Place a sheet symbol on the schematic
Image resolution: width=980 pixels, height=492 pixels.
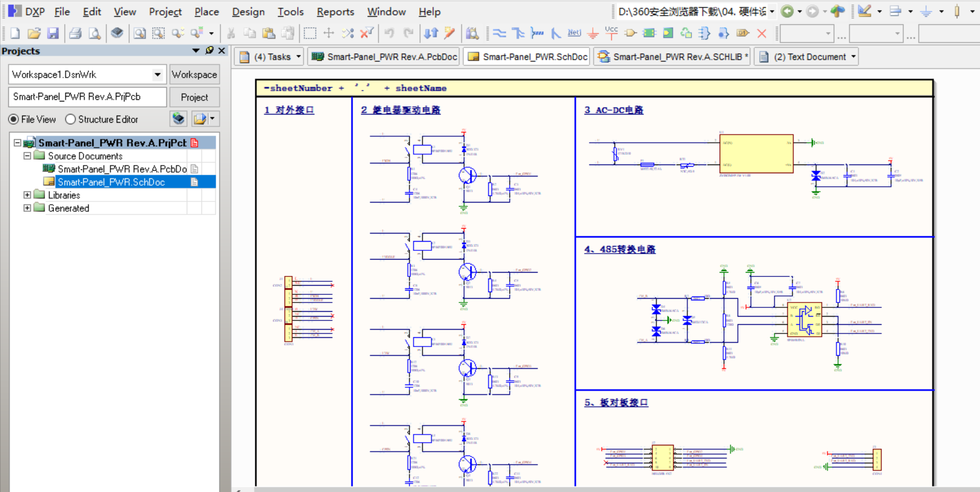pos(649,34)
